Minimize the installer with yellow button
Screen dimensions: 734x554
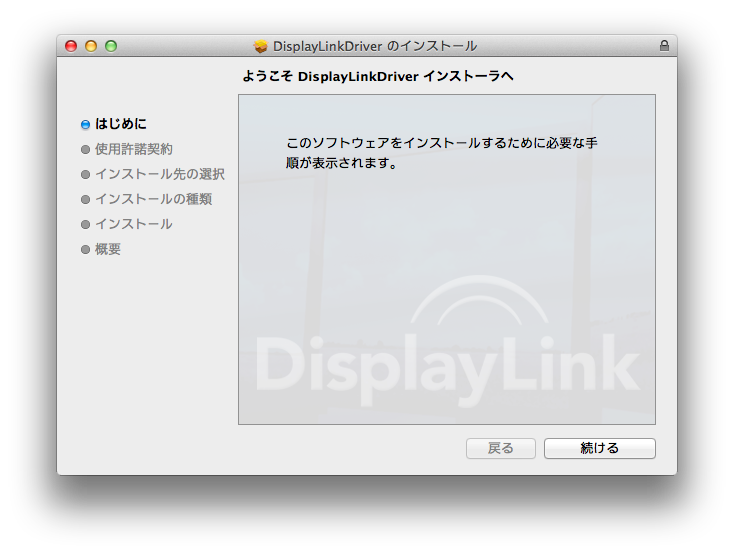coord(91,46)
